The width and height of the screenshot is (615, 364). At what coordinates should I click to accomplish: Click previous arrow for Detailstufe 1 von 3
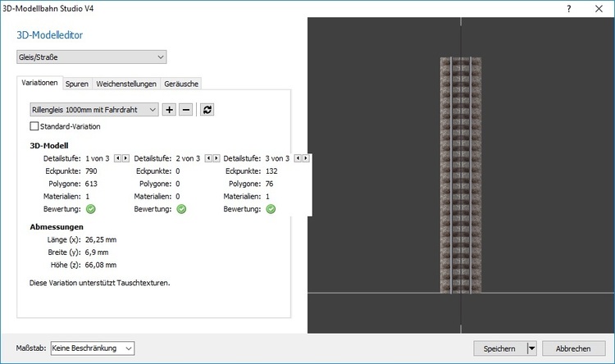pyautogui.click(x=117, y=158)
